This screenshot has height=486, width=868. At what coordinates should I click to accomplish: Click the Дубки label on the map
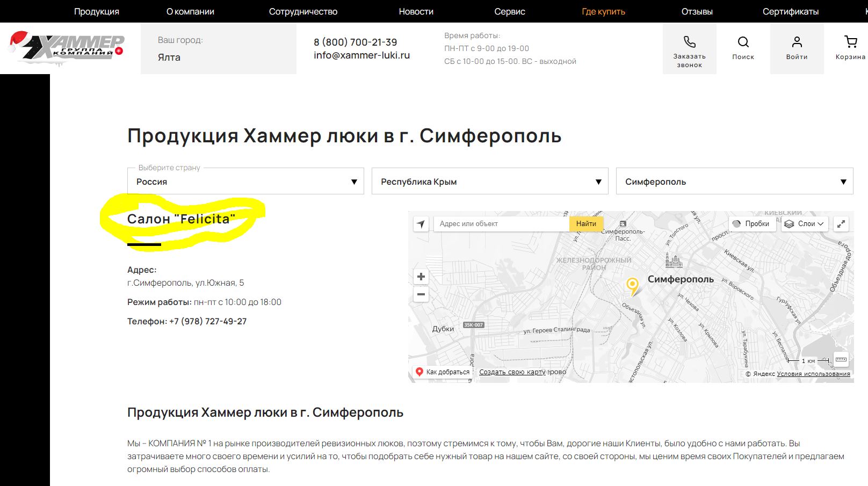coord(443,329)
